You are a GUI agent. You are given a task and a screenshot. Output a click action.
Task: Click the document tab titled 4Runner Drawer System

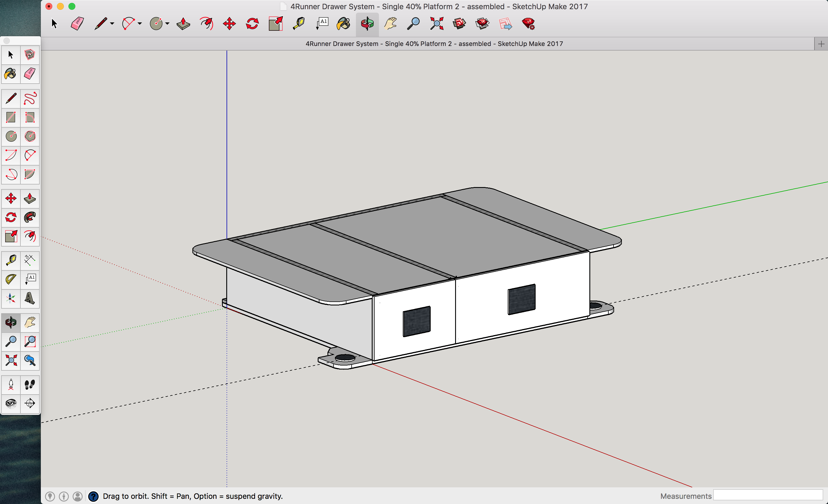coord(434,44)
